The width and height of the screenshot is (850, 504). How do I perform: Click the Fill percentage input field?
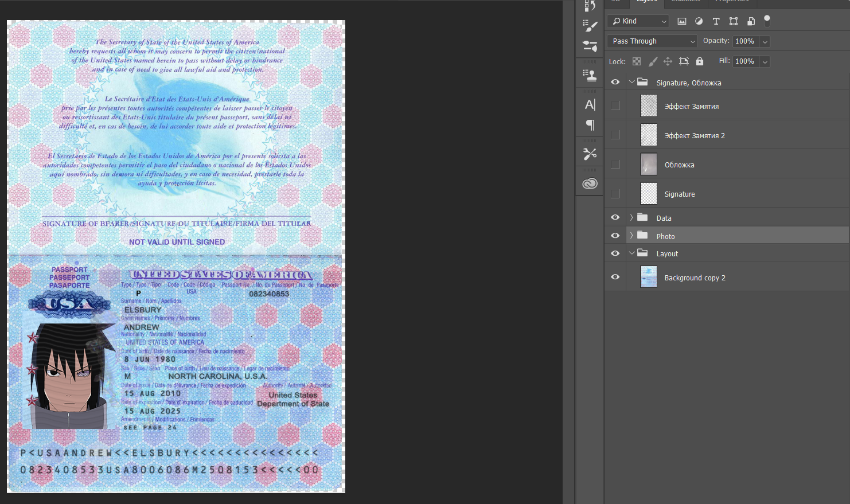coord(745,61)
